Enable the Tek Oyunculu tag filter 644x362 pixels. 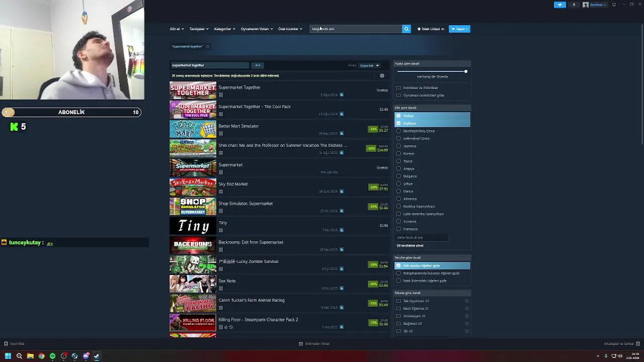click(398, 301)
